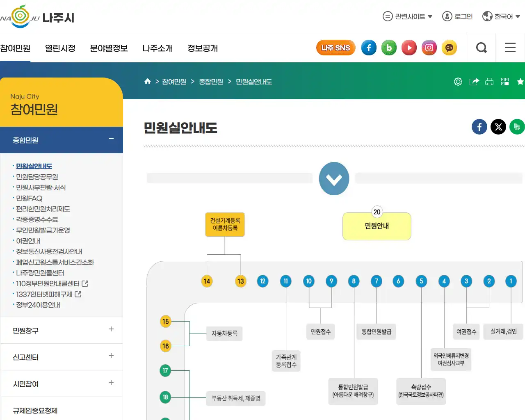Screen dimensions: 525x420
Task: Click 참여민원 in breadcrumb
Action: [174, 82]
